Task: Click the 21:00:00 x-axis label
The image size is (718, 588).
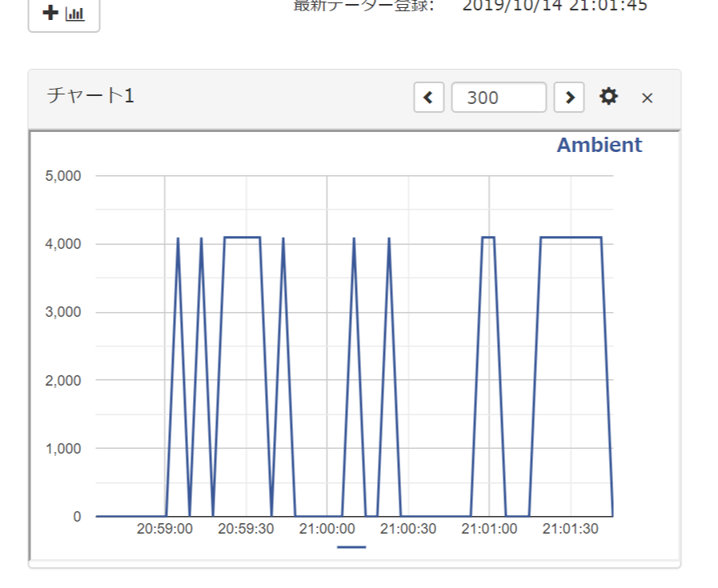Action: click(x=327, y=529)
